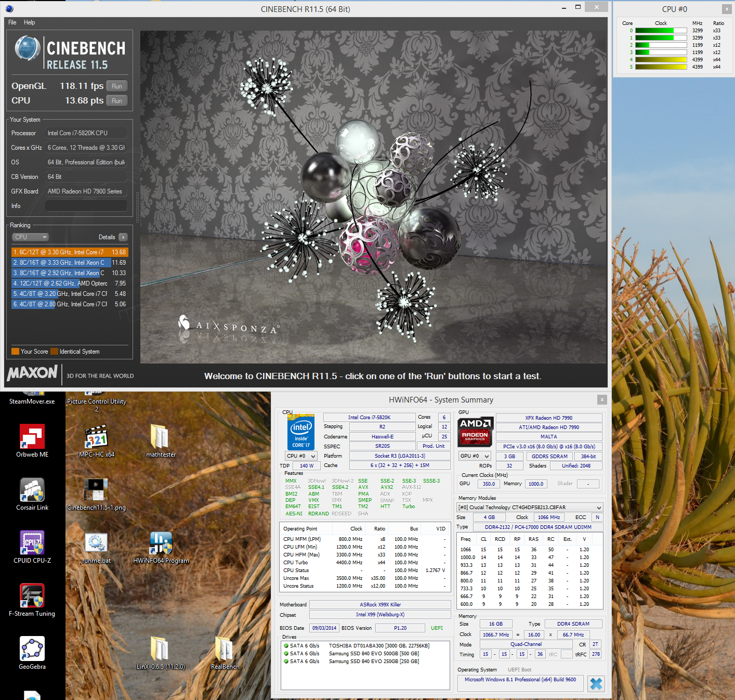Launch MPC-HC x64 from the desktop
Viewport: 735px width, 700px height.
pos(96,437)
